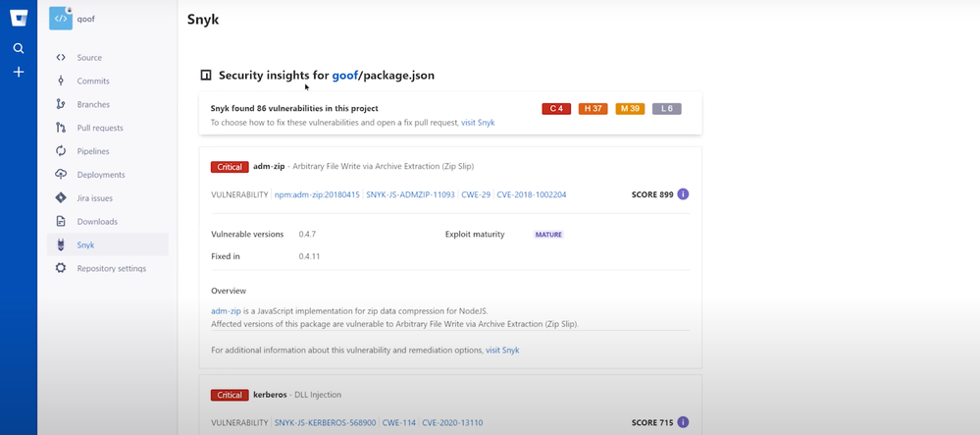Click the Pull requests icon

point(61,128)
